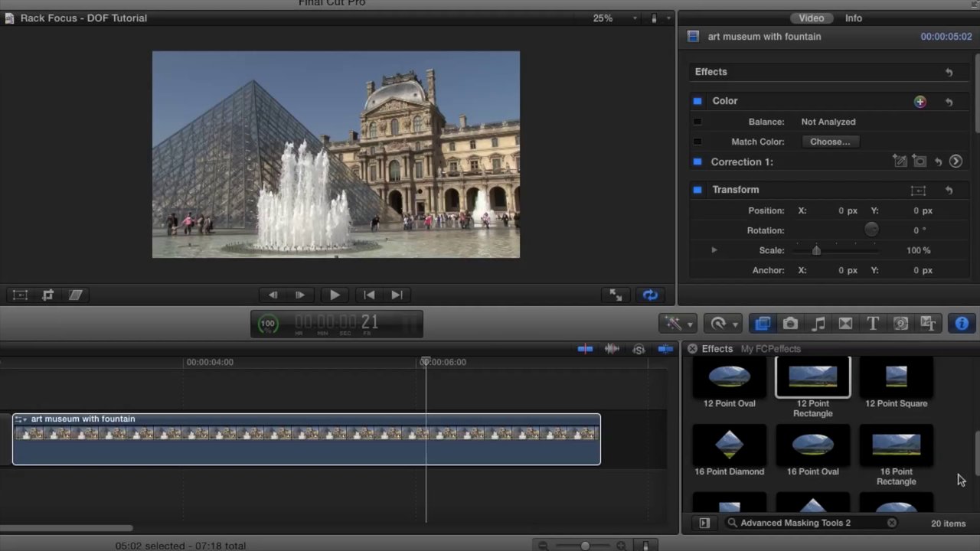Turn off Transform section checkbox
Image resolution: width=980 pixels, height=551 pixels.
(697, 190)
